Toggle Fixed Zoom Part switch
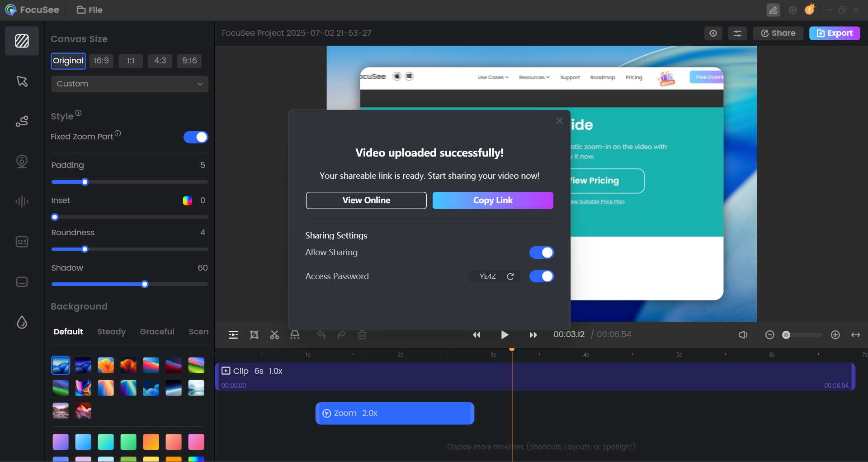The width and height of the screenshot is (868, 462). [x=196, y=137]
